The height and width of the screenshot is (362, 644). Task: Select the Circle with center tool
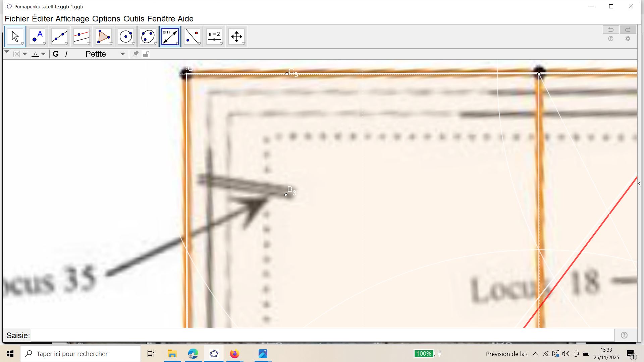point(125,36)
